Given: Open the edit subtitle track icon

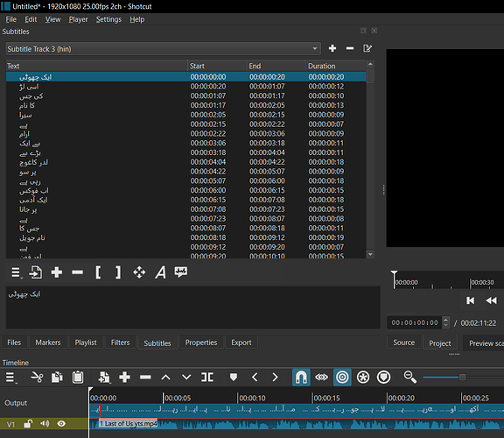Looking at the screenshot, I should [x=367, y=48].
